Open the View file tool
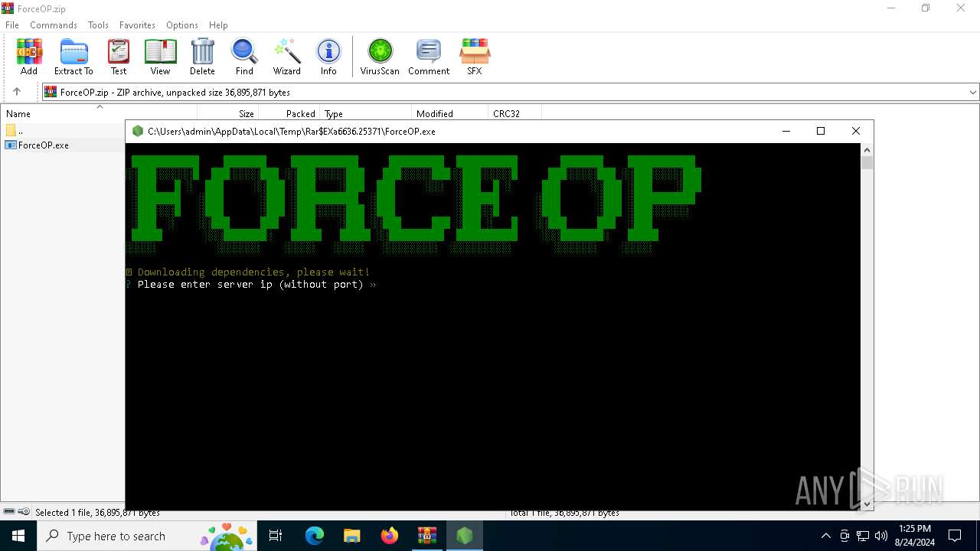The width and height of the screenshot is (980, 551). [160, 57]
